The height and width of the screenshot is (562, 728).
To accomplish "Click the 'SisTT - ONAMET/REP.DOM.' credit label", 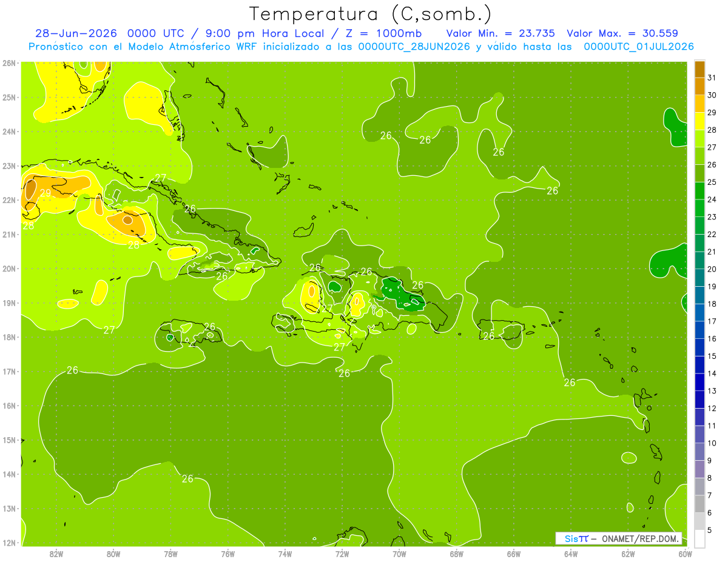I will [619, 538].
